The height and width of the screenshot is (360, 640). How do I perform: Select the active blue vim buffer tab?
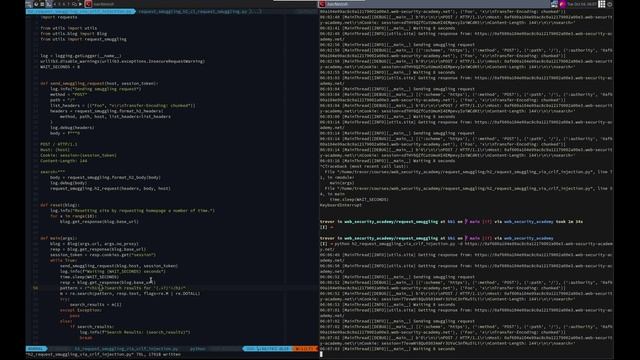pos(80,11)
